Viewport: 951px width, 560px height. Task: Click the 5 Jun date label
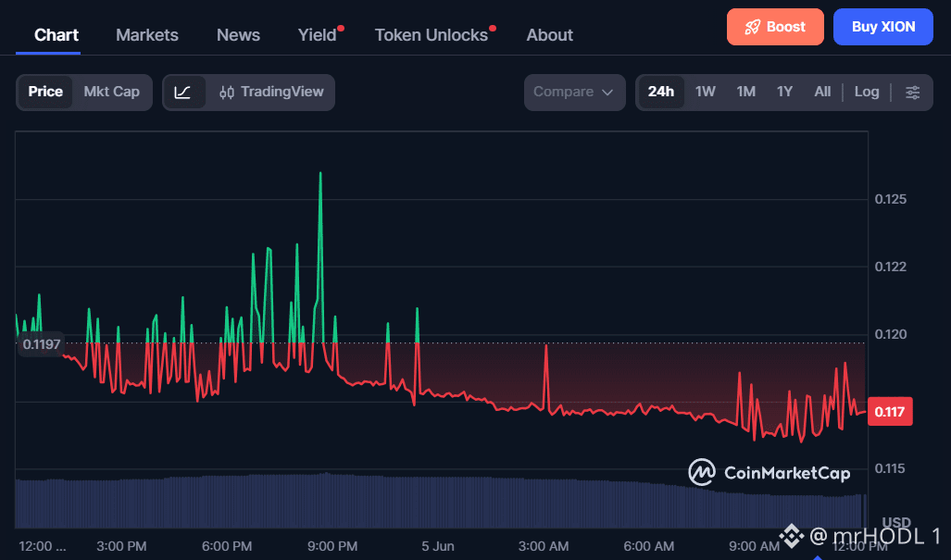click(x=438, y=546)
